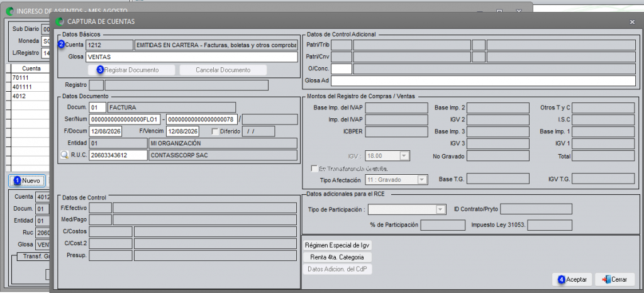Image resolution: width=644 pixels, height=293 pixels.
Task: Click the Base Imp. del IVAP field
Action: (x=396, y=108)
